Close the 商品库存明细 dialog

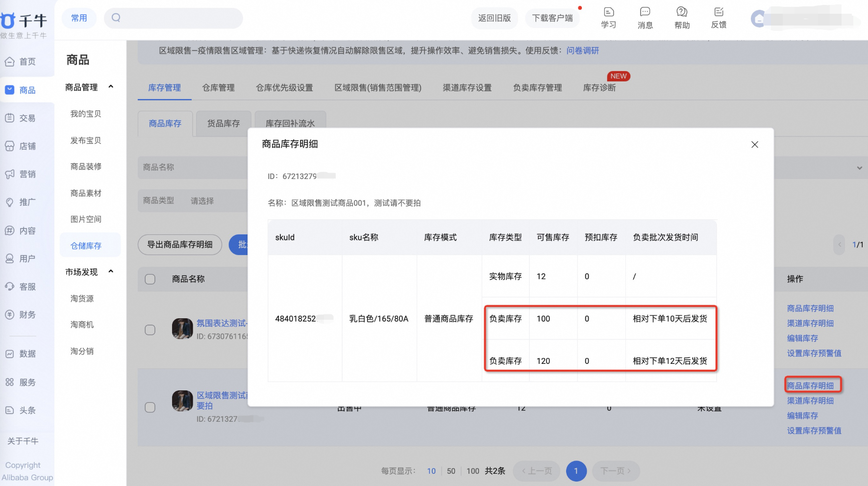[755, 145]
